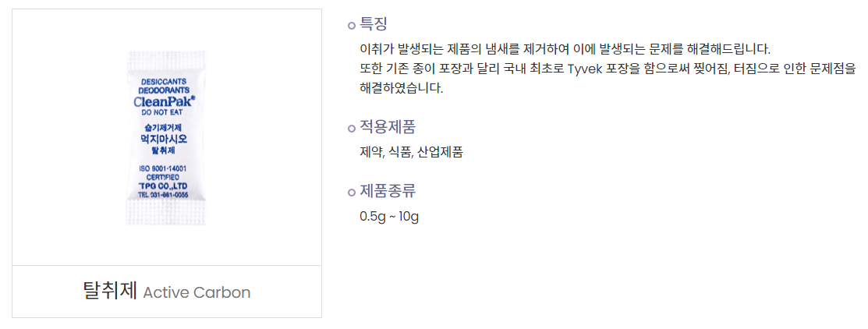Select the 적용제품 section heading
868x329 pixels.
(x=388, y=127)
